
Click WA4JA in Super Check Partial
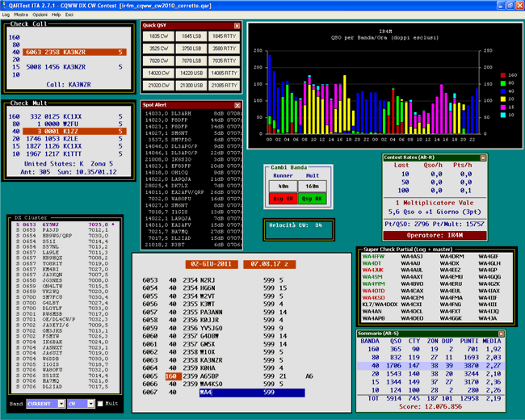pyautogui.click(x=488, y=318)
